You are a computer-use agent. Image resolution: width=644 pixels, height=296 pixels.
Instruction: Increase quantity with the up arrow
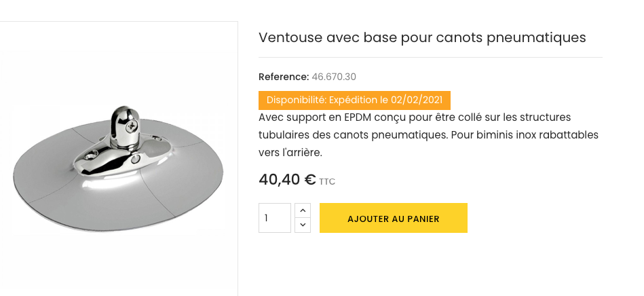(x=303, y=210)
